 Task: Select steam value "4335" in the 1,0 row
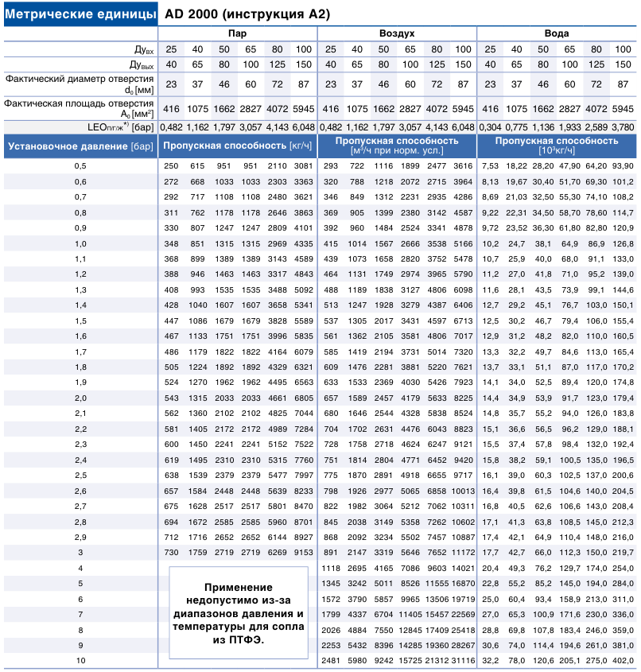click(303, 244)
